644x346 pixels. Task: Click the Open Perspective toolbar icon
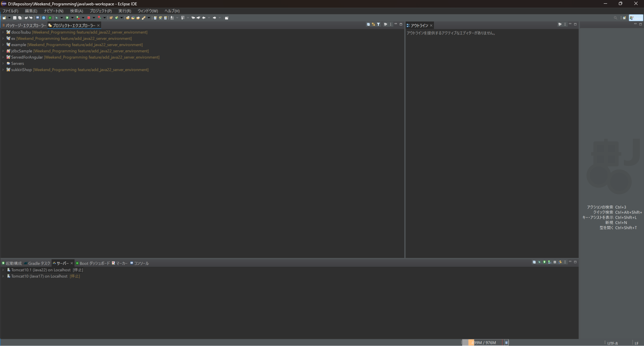[625, 18]
